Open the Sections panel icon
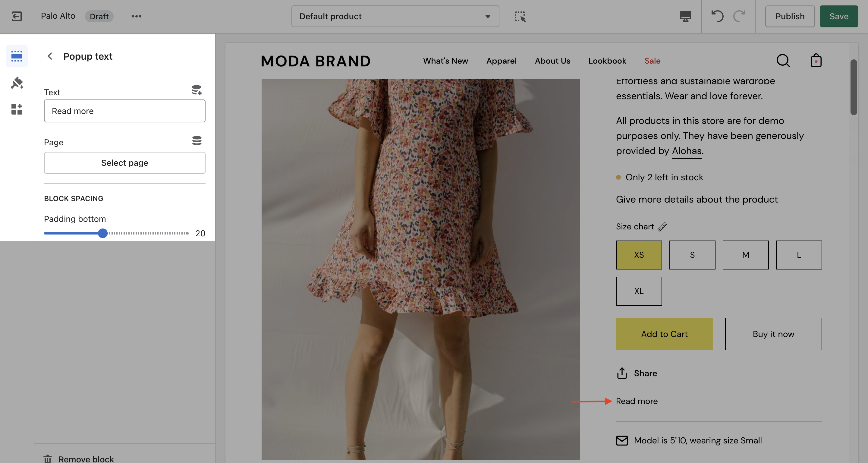The height and width of the screenshot is (463, 868). click(x=17, y=56)
